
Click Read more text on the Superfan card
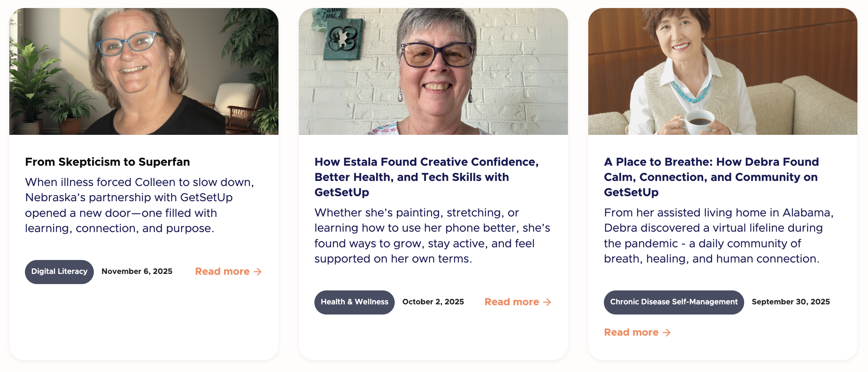click(222, 272)
